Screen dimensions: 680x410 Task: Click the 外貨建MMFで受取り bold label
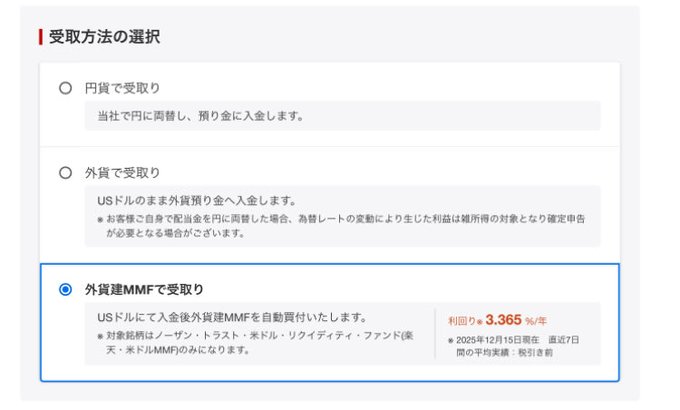[x=144, y=290]
